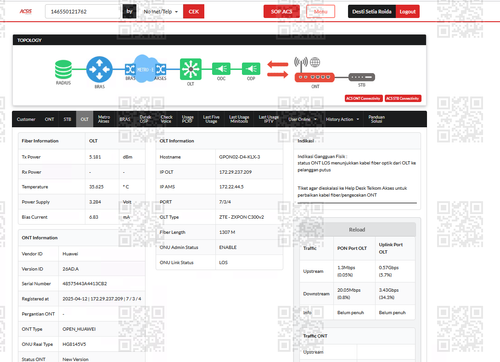Click the ODC splitter icon
The width and height of the screenshot is (500, 362).
pyautogui.click(x=221, y=69)
